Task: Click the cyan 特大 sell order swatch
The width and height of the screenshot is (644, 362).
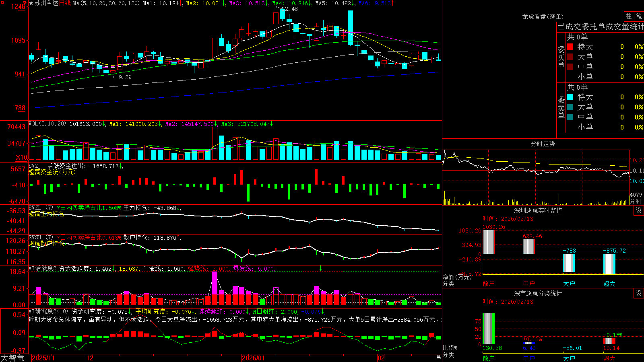Action: tap(570, 97)
